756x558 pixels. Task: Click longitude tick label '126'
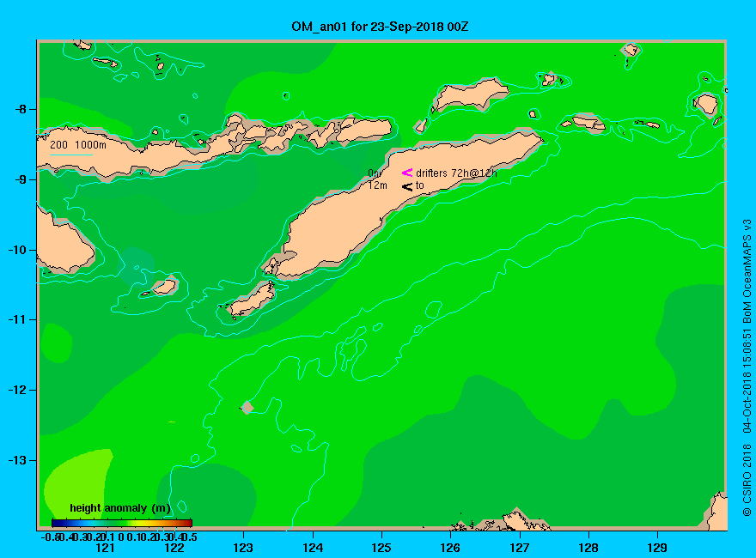[450, 548]
